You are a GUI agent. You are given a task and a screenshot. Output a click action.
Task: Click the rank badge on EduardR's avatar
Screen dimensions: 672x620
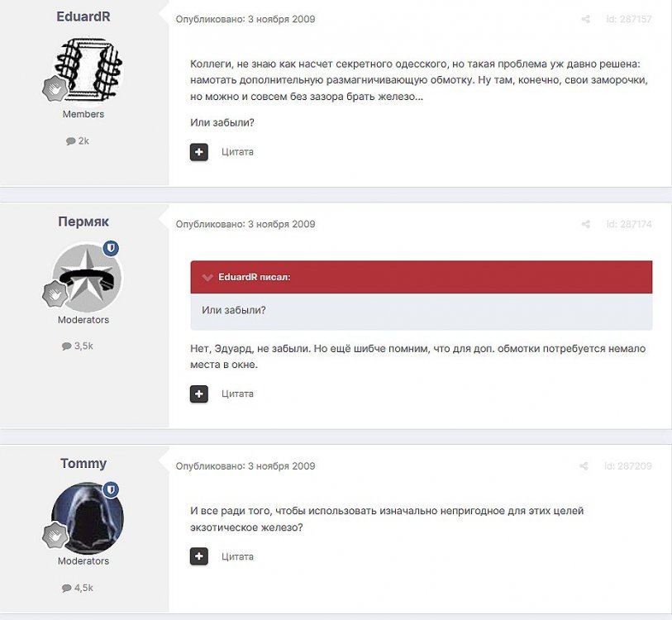click(55, 88)
